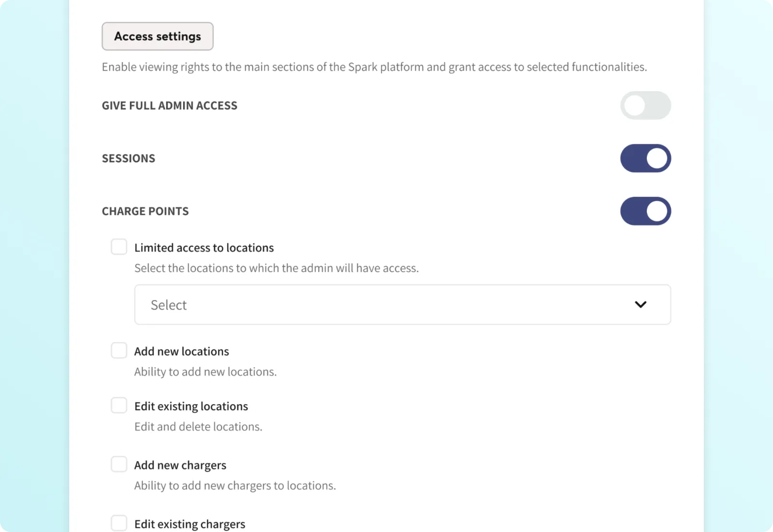
Task: Click the "Ability to add new locations" description
Action: (205, 372)
